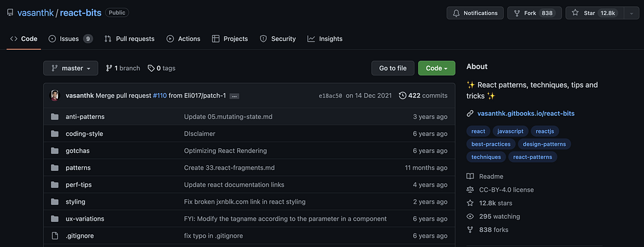Click the Go to file button
644x247 pixels.
point(392,68)
